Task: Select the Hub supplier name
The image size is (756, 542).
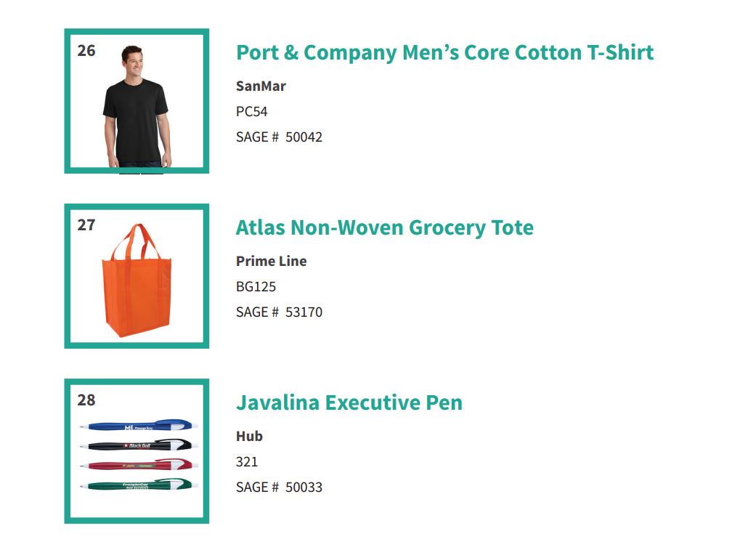Action: coord(249,437)
